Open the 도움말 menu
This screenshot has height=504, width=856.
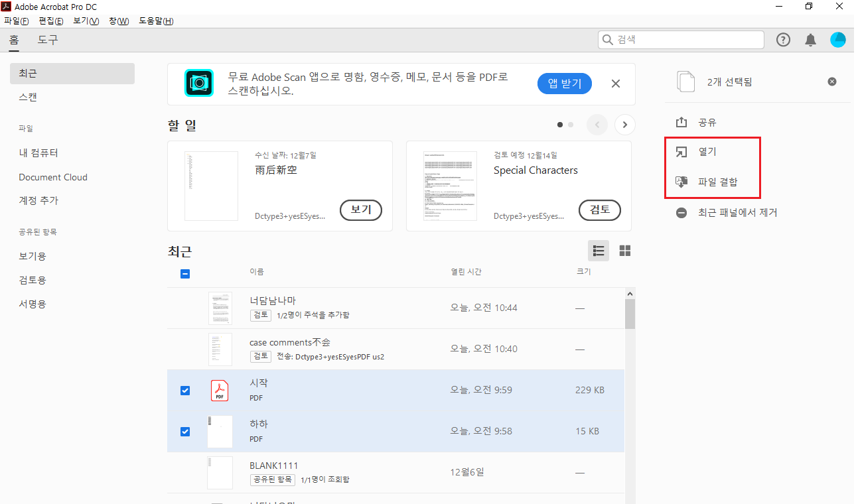point(156,21)
